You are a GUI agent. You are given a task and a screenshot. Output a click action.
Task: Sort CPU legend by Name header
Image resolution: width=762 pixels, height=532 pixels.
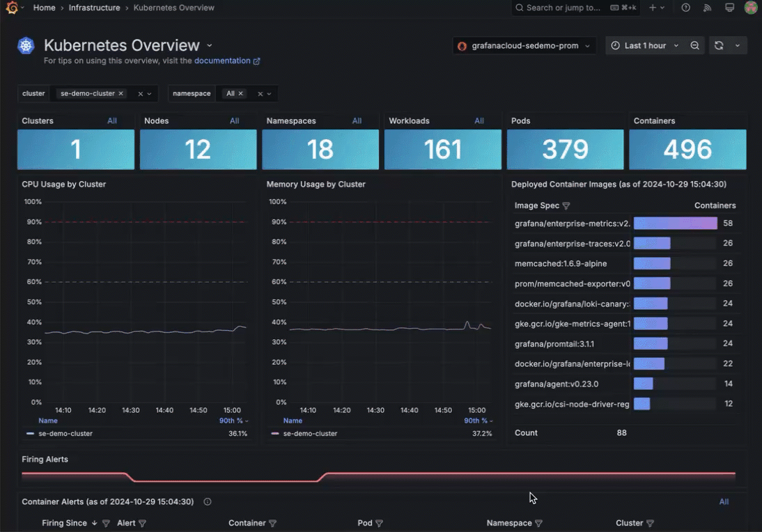(47, 421)
